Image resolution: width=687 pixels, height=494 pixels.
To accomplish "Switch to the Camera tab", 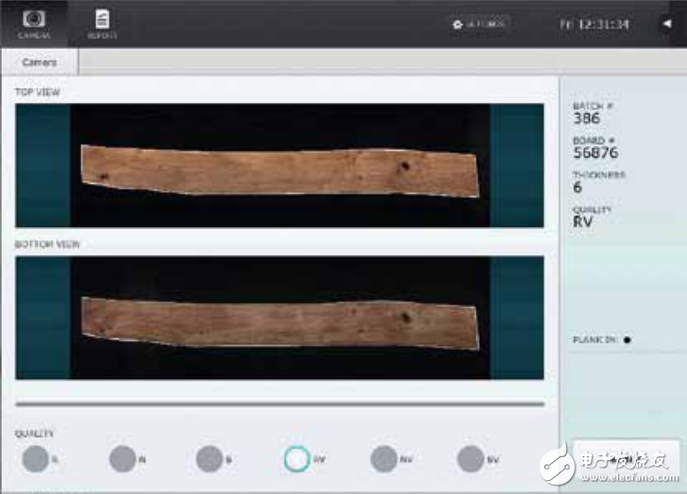I will point(40,62).
